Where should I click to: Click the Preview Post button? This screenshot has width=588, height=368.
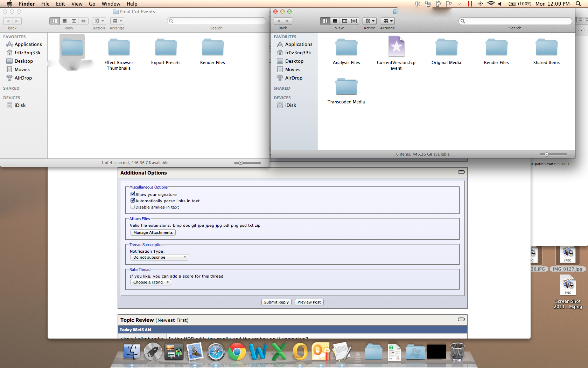click(309, 302)
